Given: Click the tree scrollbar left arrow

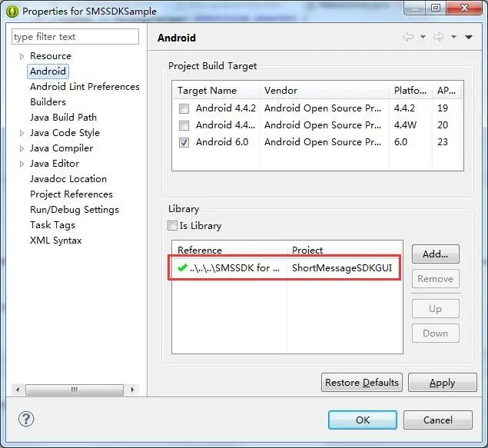Looking at the screenshot, I should (18, 390).
